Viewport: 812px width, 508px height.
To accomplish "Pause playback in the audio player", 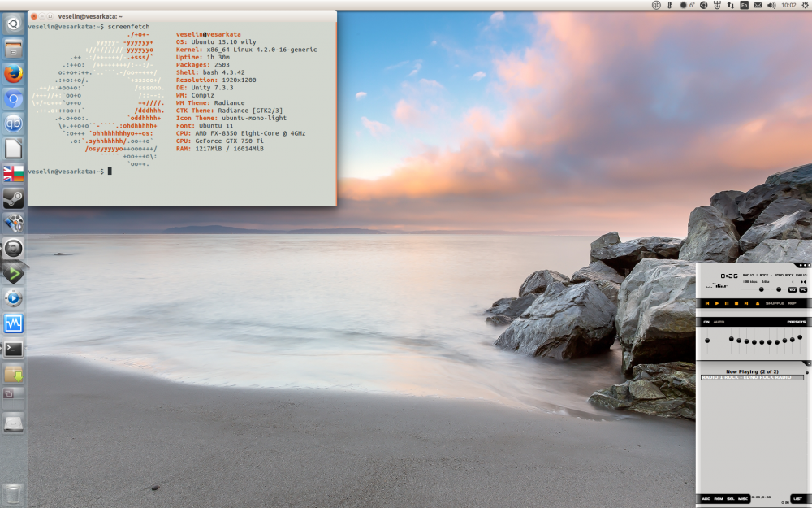I will click(x=727, y=303).
